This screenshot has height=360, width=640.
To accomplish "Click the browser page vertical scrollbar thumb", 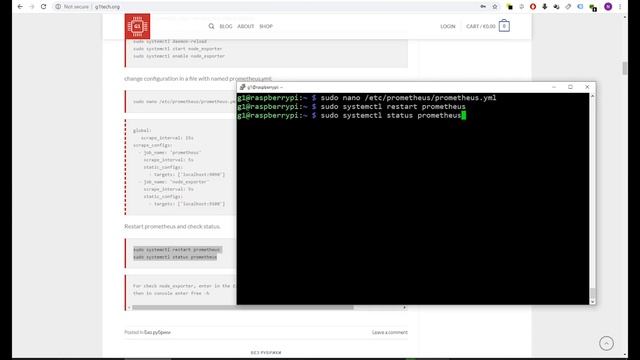I will coord(624,68).
